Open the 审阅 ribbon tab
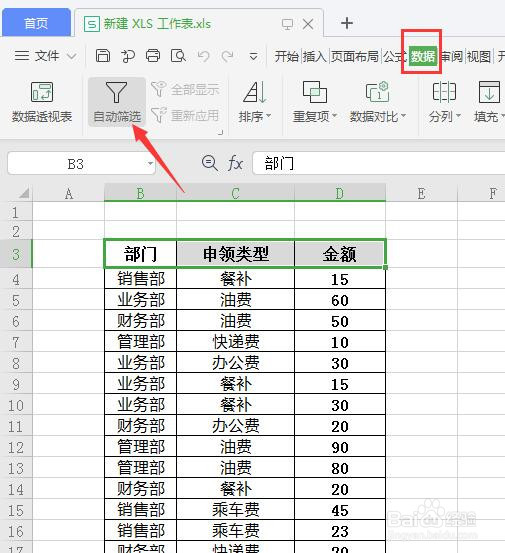The width and height of the screenshot is (505, 553). tap(452, 56)
